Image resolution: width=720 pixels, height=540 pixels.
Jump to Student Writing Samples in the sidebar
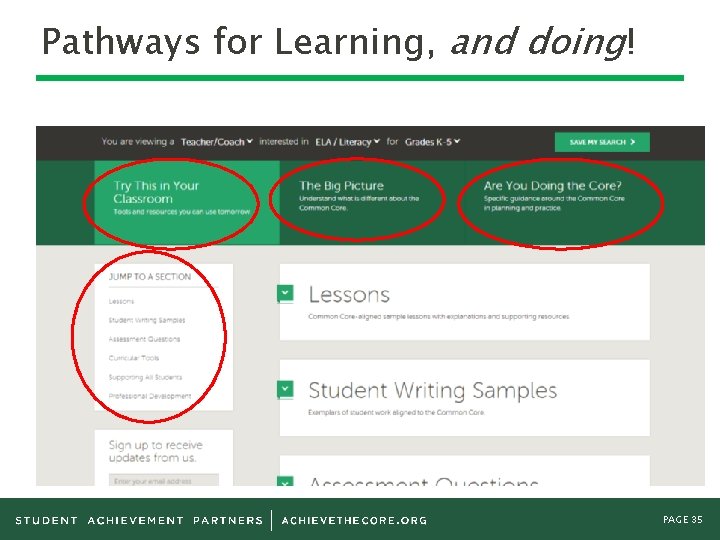(147, 320)
